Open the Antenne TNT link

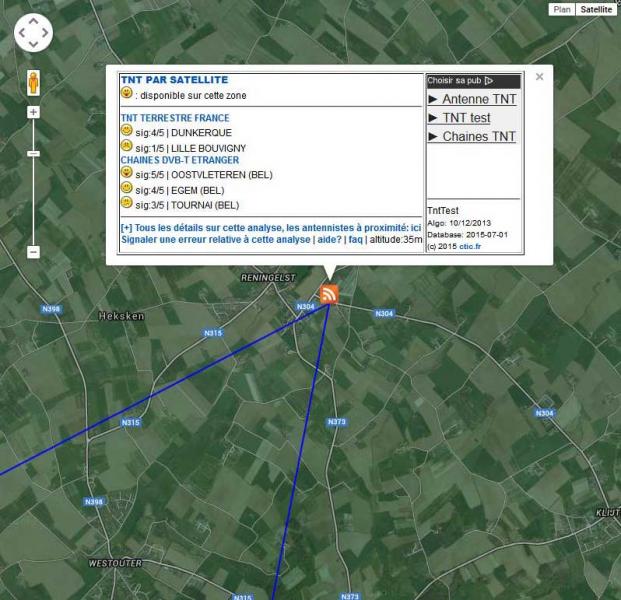[x=472, y=99]
